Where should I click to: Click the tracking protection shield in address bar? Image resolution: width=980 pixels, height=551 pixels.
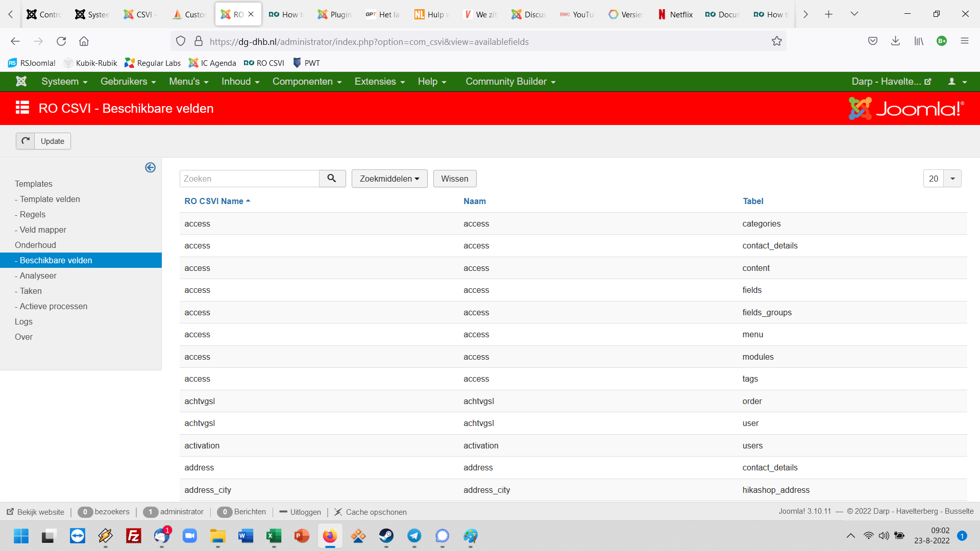pyautogui.click(x=181, y=41)
